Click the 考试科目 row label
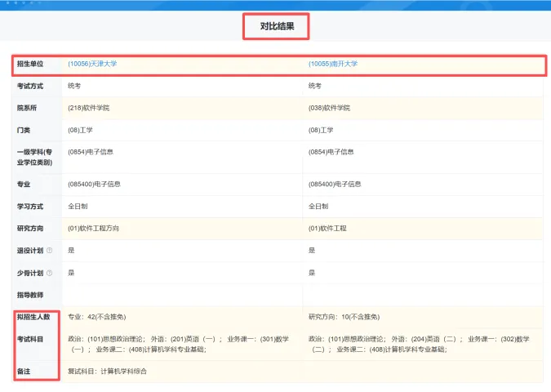This screenshot has height=392, width=551. [30, 339]
